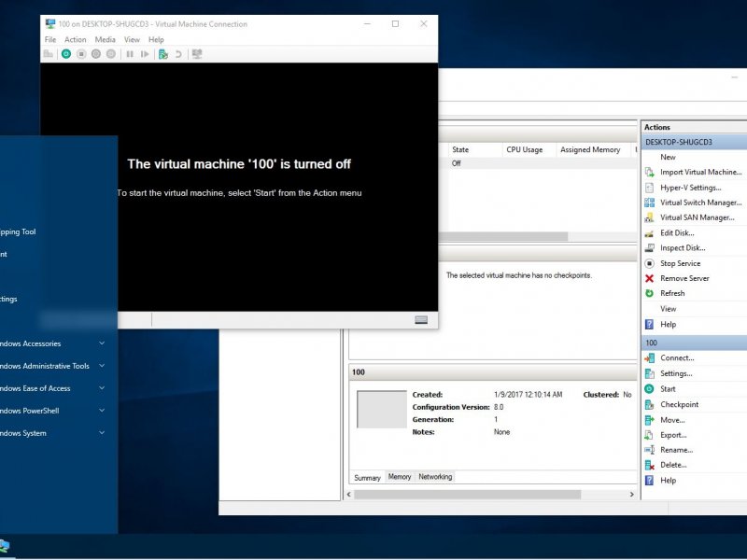
Task: Sort by CPU Usage column header
Action: click(x=529, y=149)
